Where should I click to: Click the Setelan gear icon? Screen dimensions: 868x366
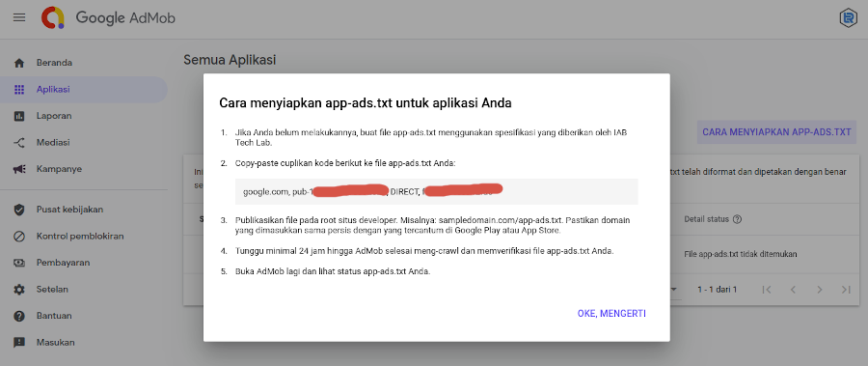click(x=19, y=290)
